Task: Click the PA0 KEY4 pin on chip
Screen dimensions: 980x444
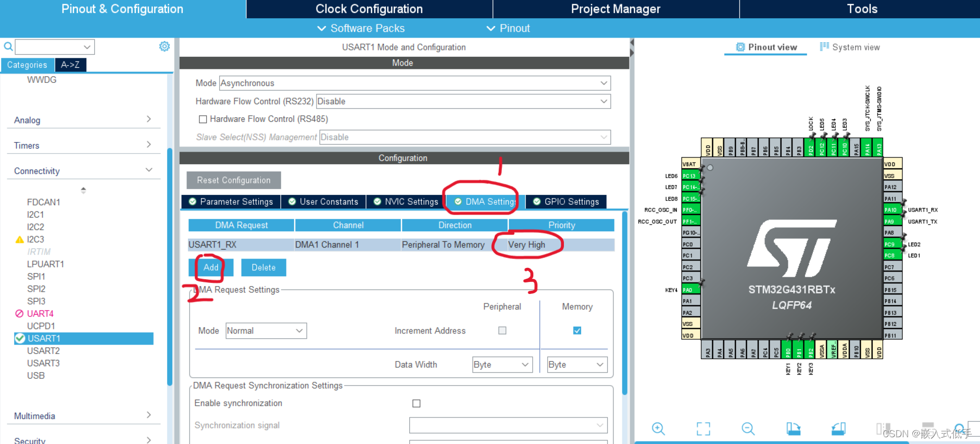Action: click(691, 290)
